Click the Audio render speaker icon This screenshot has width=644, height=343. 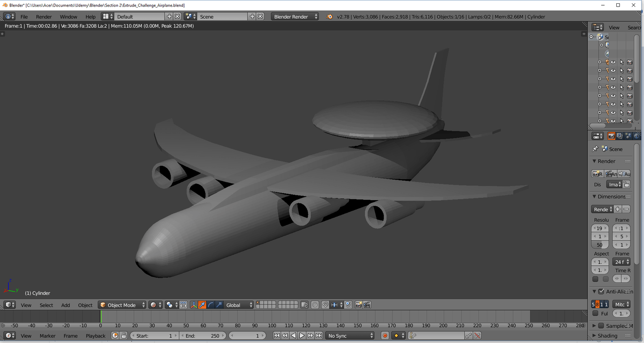[623, 173]
